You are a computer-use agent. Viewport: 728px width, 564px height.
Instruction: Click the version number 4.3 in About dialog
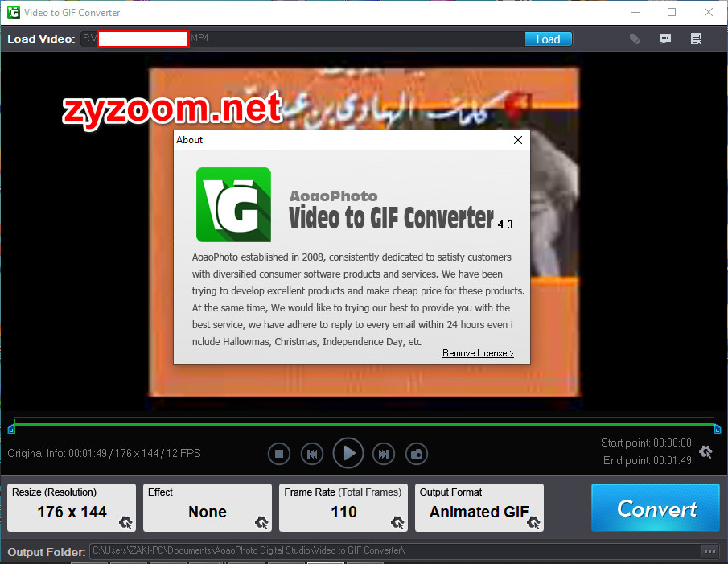[x=505, y=224]
